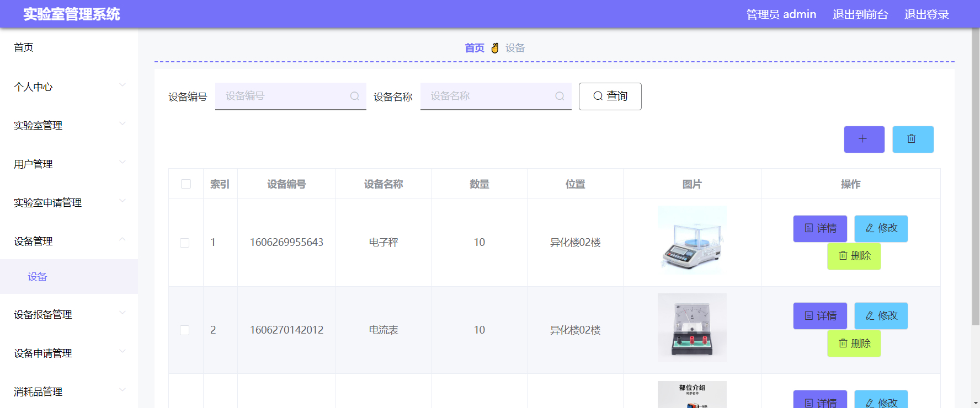Open 详情 for 电流表 row
The width and height of the screenshot is (980, 408).
(820, 316)
